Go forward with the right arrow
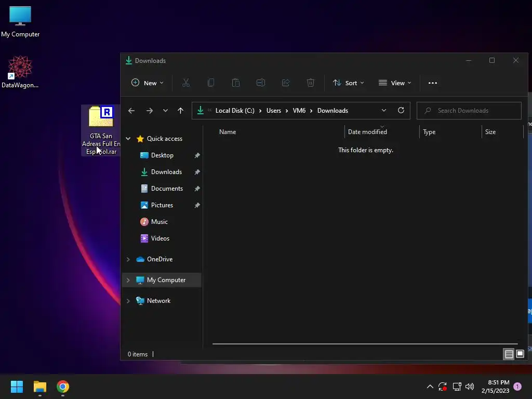 pyautogui.click(x=149, y=111)
